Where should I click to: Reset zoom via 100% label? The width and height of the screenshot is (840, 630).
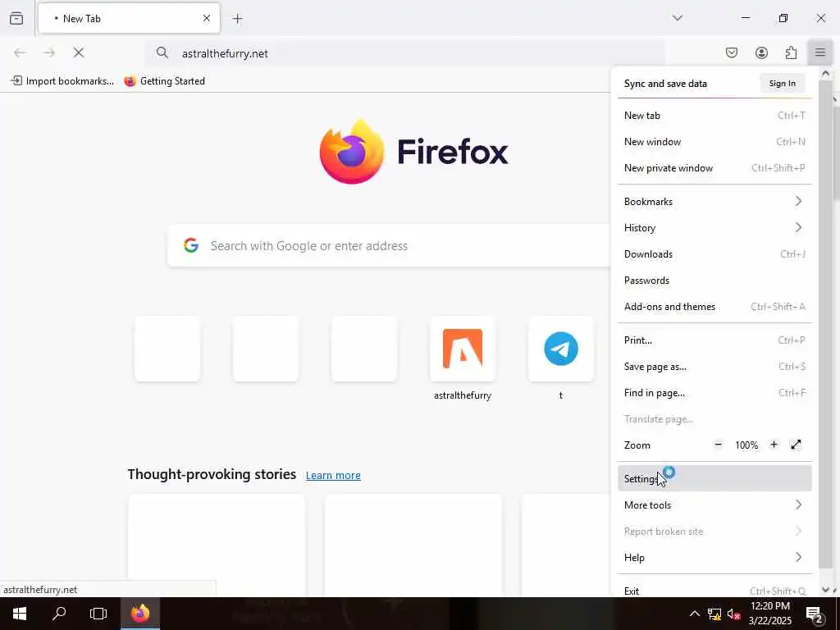(x=746, y=445)
